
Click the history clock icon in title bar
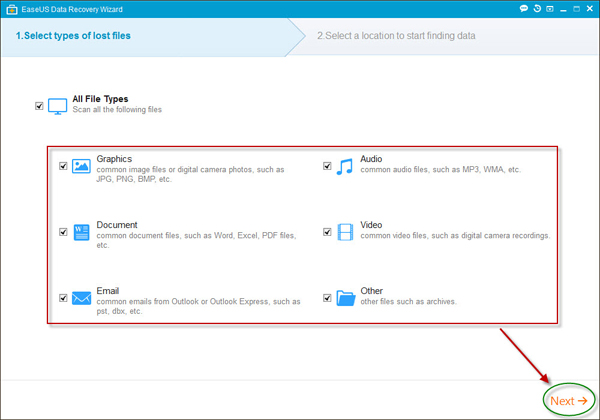(538, 8)
